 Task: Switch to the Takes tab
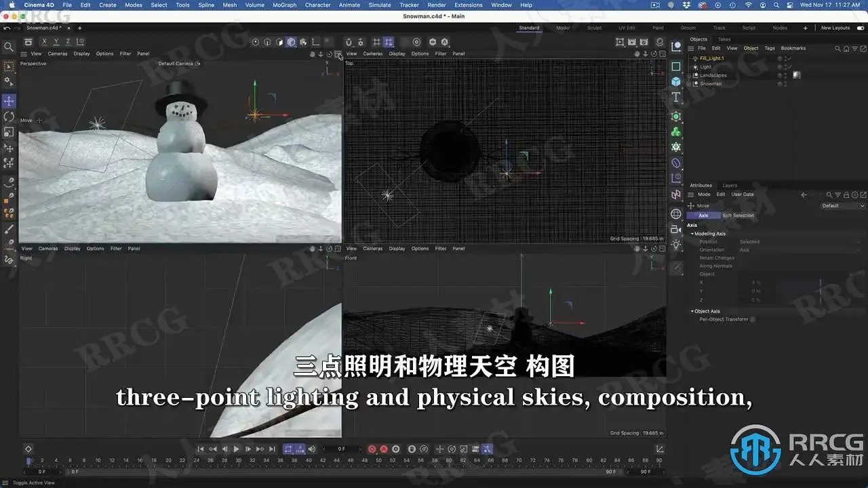[724, 39]
